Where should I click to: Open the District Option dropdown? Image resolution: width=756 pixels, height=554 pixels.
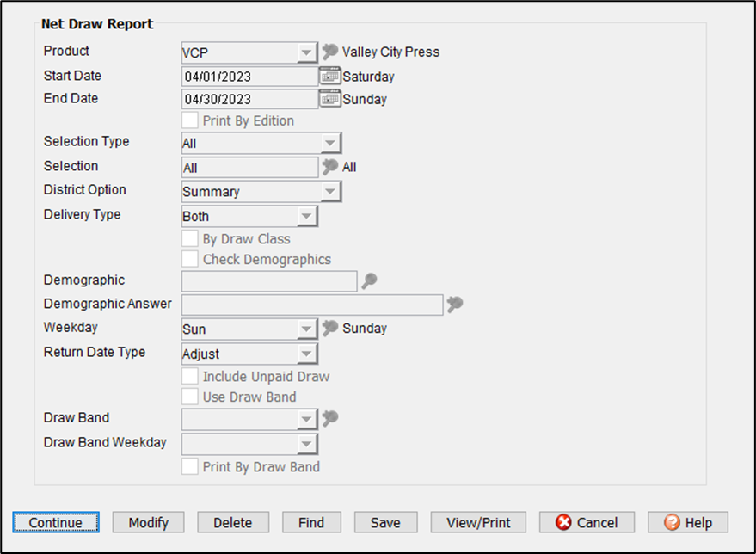point(331,192)
